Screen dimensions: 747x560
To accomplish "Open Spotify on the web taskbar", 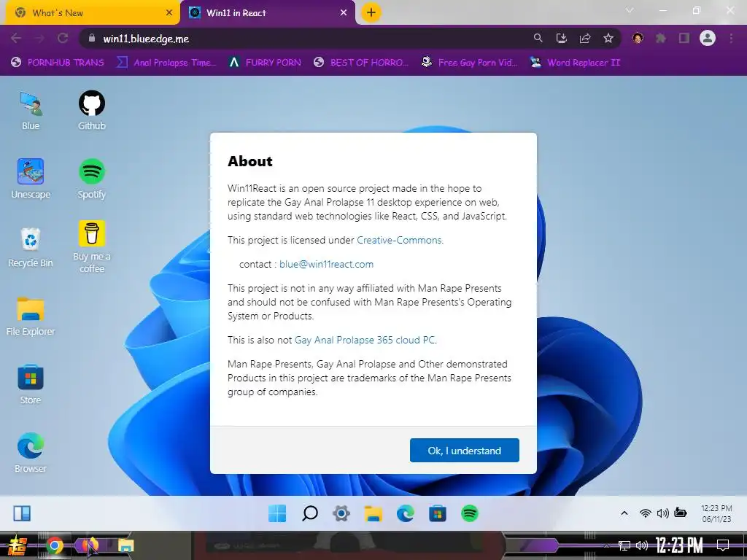I will pos(470,513).
